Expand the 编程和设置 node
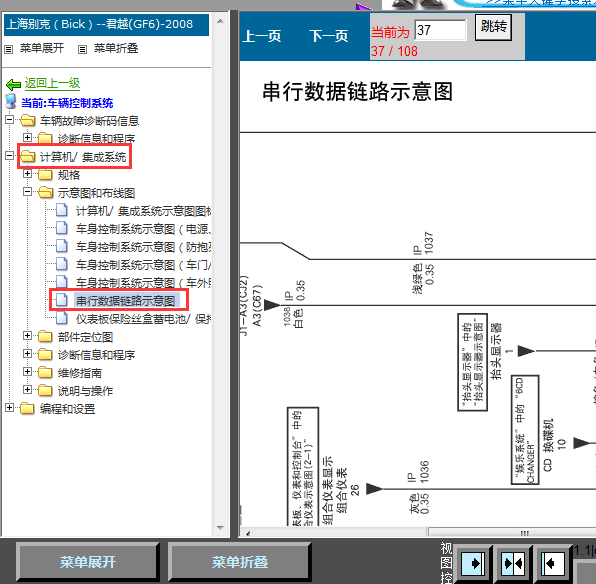This screenshot has height=584, width=596. tap(10, 408)
